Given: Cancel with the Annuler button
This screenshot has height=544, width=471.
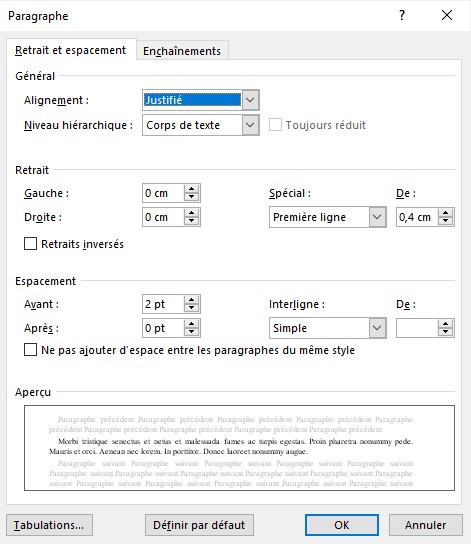Looking at the screenshot, I should tap(426, 525).
